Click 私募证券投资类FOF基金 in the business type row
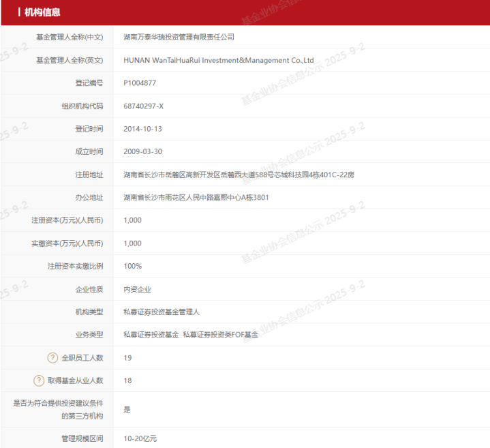Image resolution: width=490 pixels, height=448 pixels. pos(221,335)
